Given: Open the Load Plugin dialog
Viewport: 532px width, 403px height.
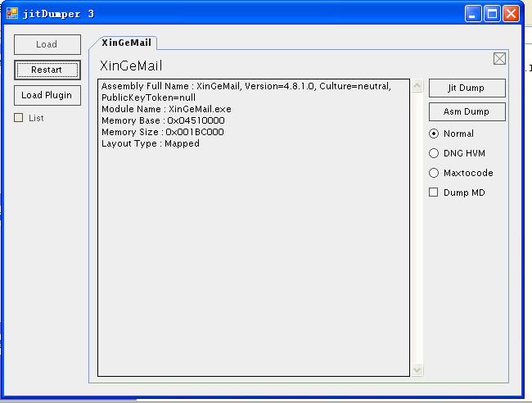Looking at the screenshot, I should (x=47, y=95).
